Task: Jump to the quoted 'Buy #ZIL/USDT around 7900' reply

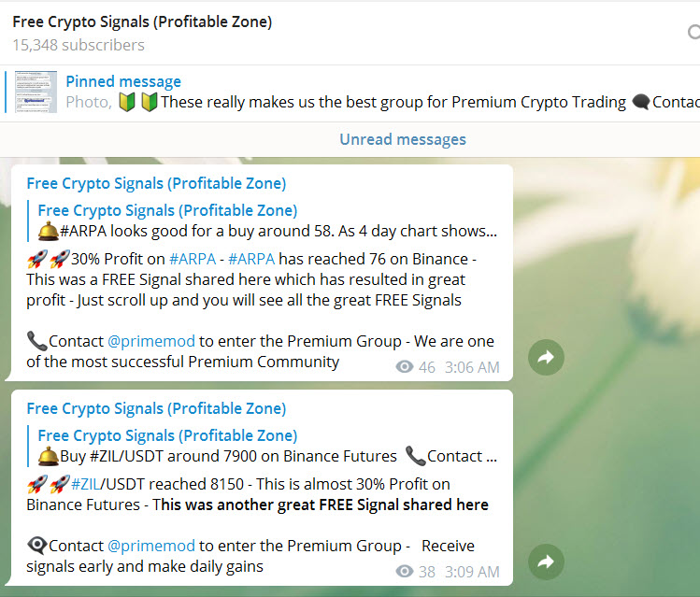Action: (266, 456)
